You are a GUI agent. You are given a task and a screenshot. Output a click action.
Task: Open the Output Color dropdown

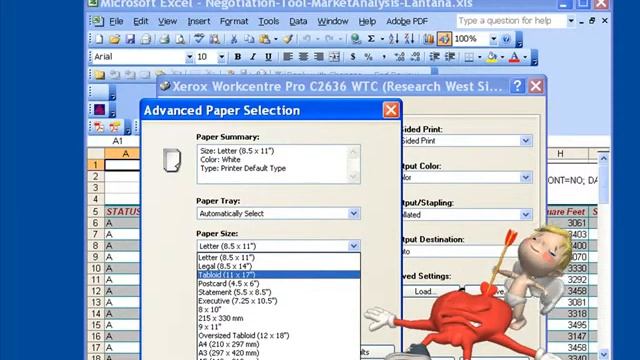tap(526, 178)
